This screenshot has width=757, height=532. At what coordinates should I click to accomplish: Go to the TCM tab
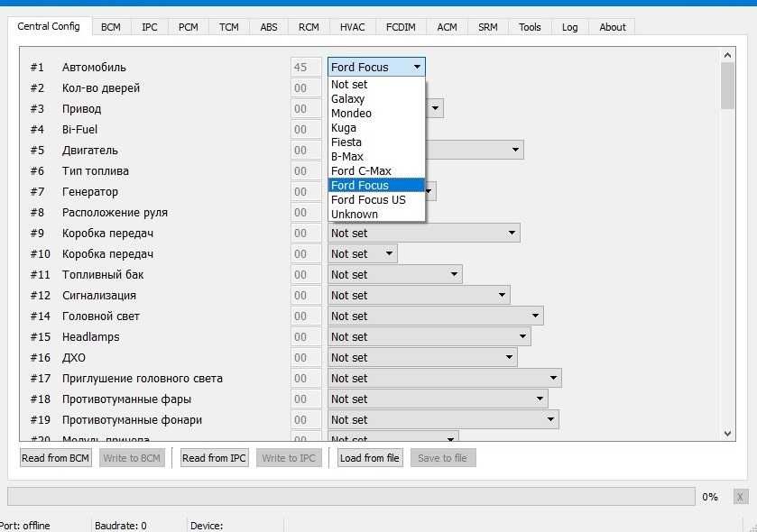tap(229, 27)
